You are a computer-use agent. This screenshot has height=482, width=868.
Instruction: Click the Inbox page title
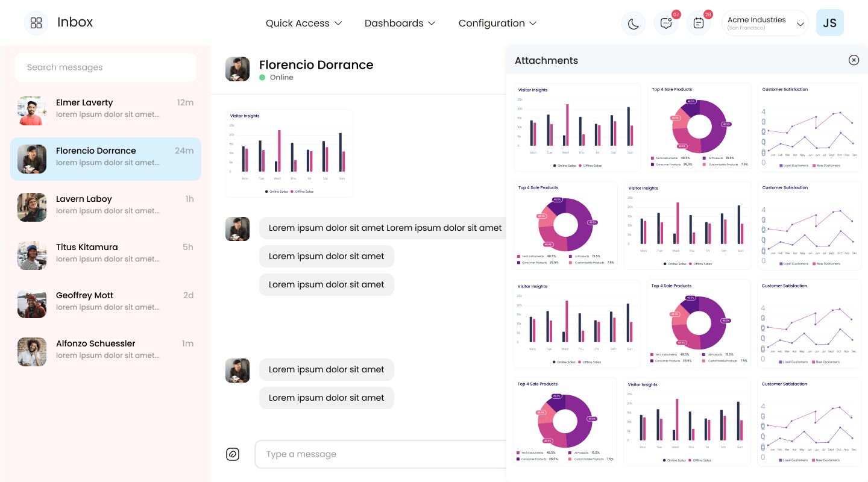click(75, 22)
